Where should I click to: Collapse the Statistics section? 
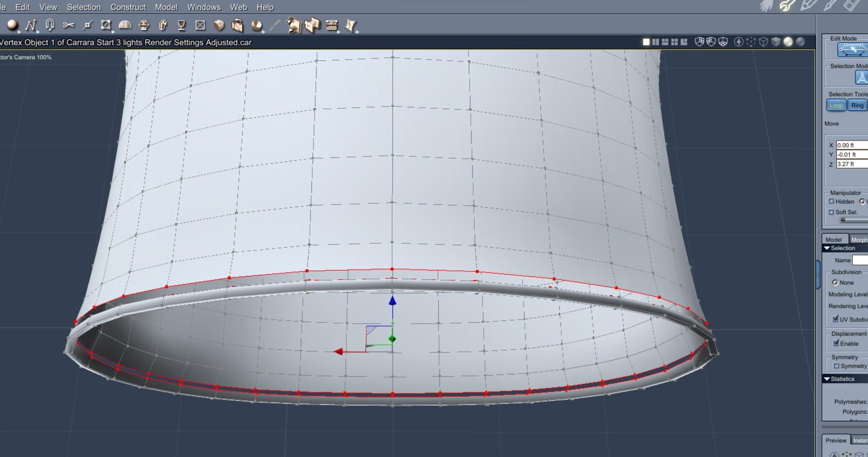tap(827, 379)
